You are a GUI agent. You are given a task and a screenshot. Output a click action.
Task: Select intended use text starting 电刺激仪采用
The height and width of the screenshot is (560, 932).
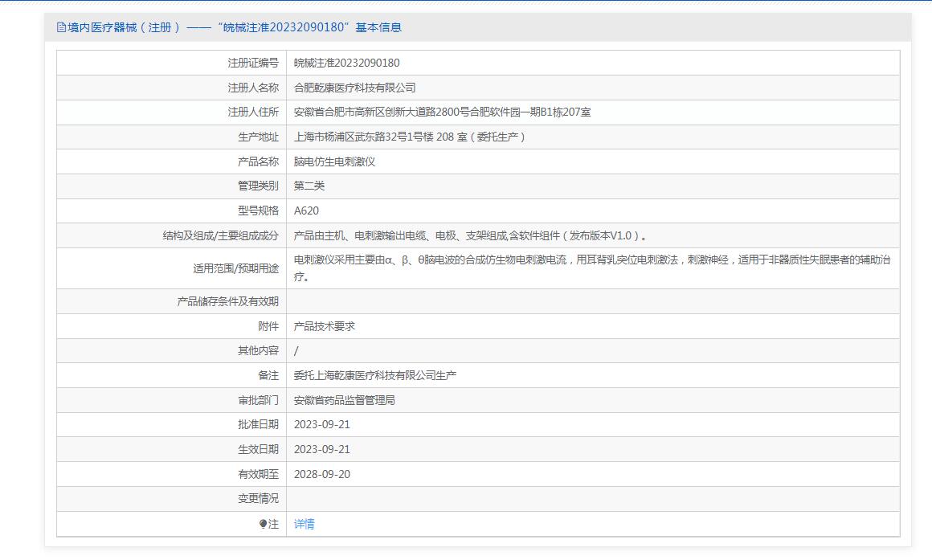click(x=592, y=268)
